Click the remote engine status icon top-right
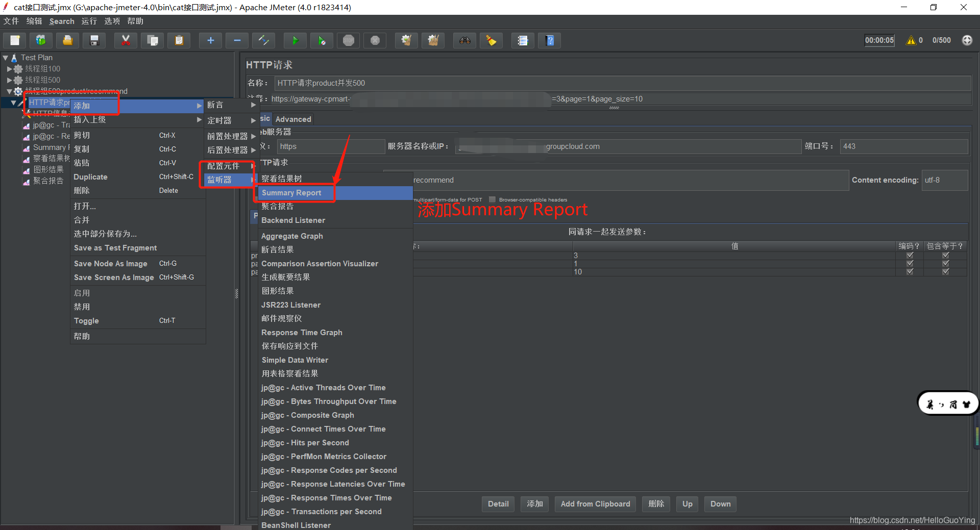Viewport: 980px width, 530px height. point(967,40)
